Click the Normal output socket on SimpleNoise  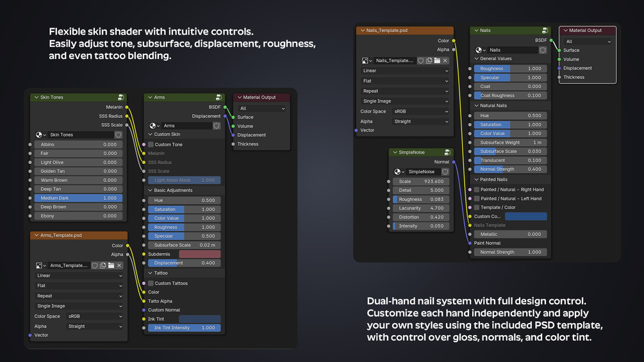pos(454,162)
